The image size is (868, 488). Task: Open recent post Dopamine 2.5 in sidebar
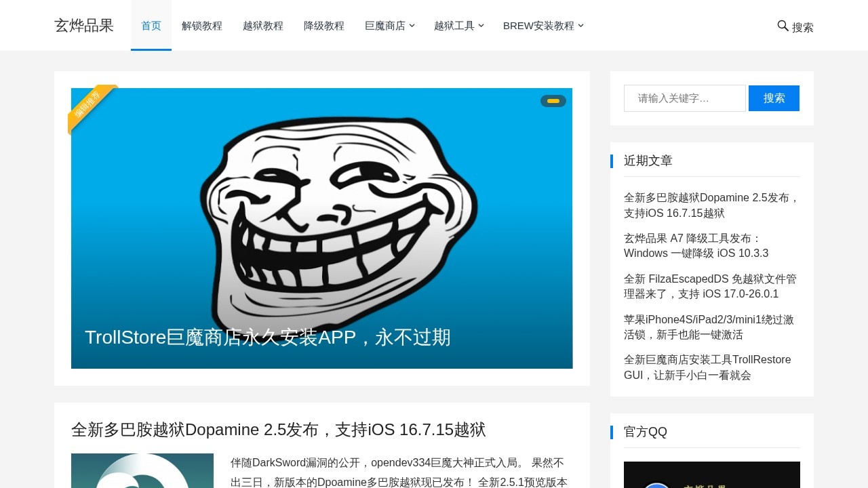[712, 205]
